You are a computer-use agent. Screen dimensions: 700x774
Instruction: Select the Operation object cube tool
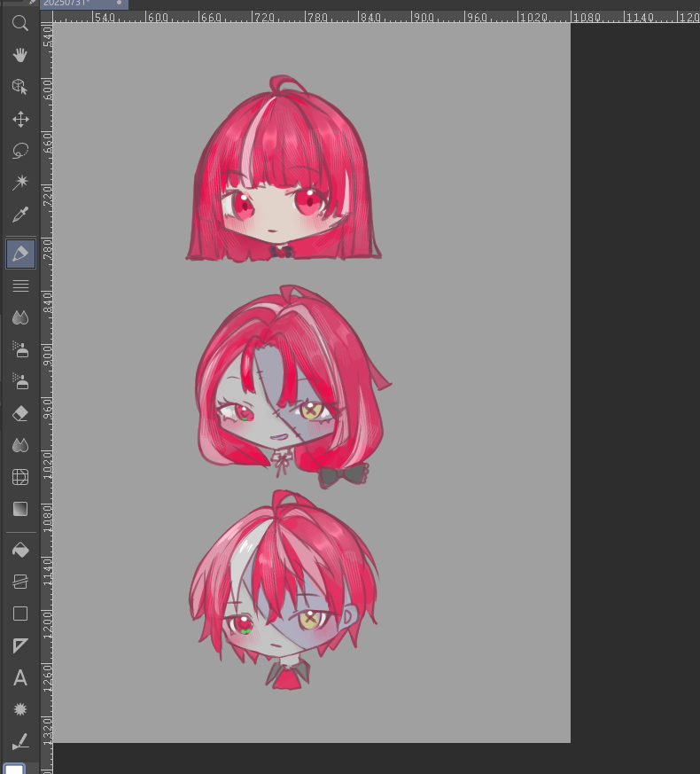[20, 87]
